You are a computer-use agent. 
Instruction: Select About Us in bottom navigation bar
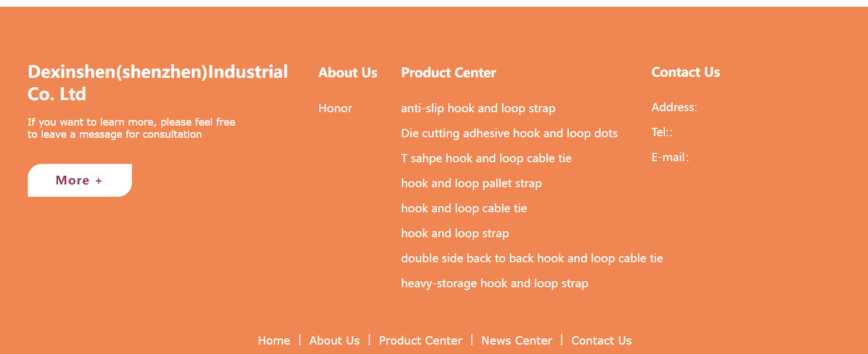(x=334, y=341)
